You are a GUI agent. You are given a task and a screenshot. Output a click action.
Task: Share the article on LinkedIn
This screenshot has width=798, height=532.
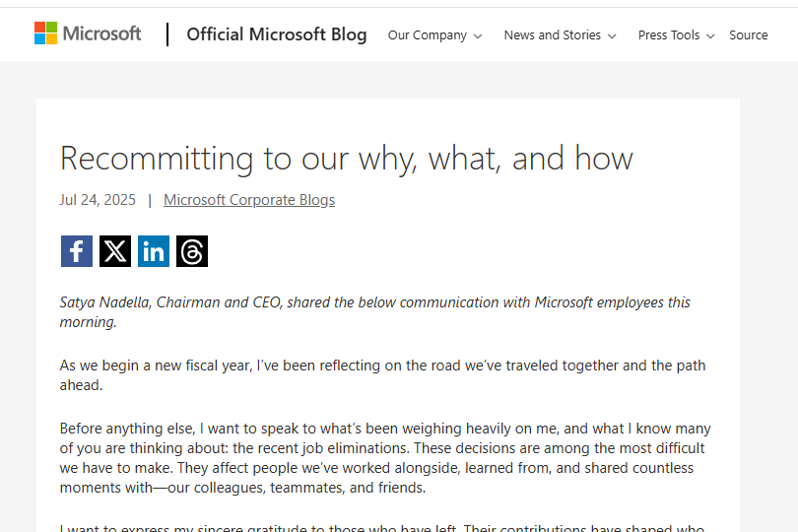point(154,251)
